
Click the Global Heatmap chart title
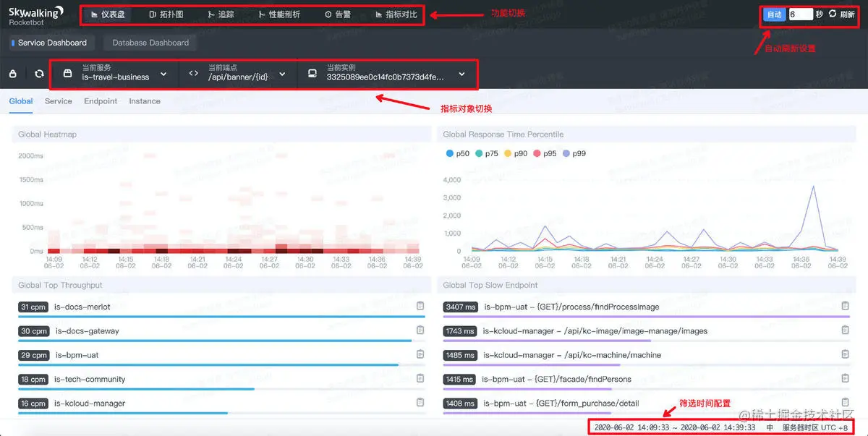click(x=47, y=134)
